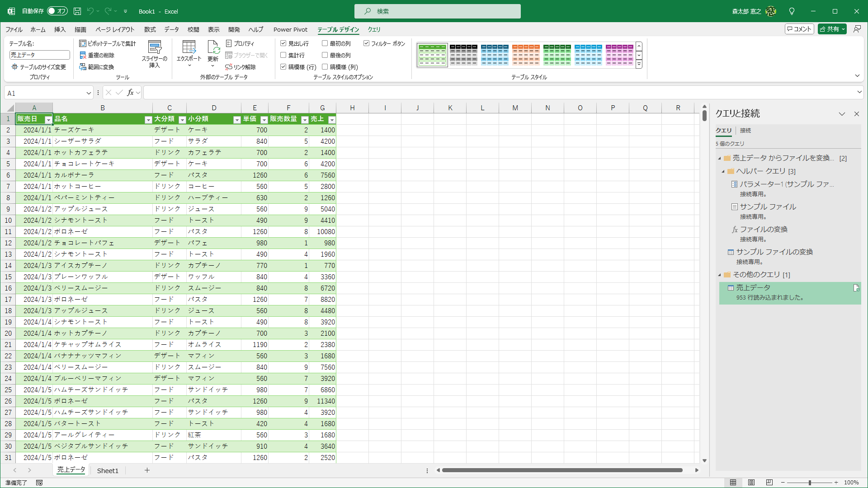Toggle the AutoSave switch
Image resolution: width=868 pixels, height=488 pixels.
point(57,11)
